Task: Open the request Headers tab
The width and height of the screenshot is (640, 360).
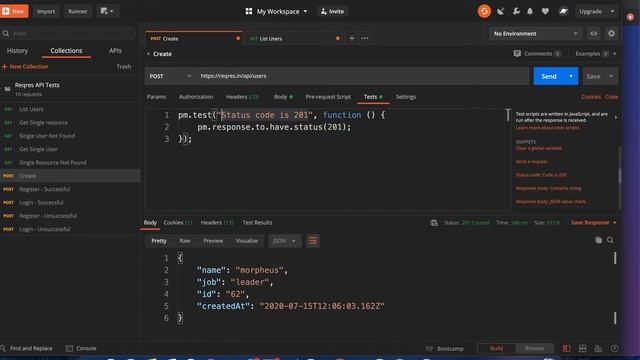Action: coord(242,97)
